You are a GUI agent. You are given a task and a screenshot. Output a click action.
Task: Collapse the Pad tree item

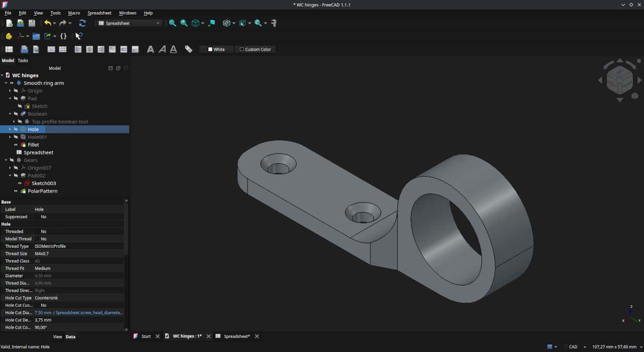pyautogui.click(x=10, y=99)
